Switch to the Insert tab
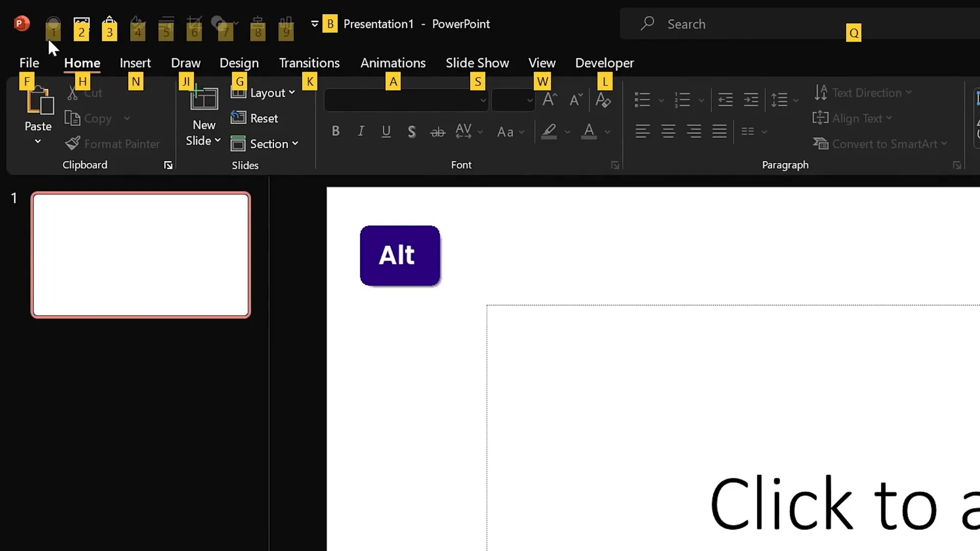Image resolution: width=980 pixels, height=551 pixels. pyautogui.click(x=135, y=63)
